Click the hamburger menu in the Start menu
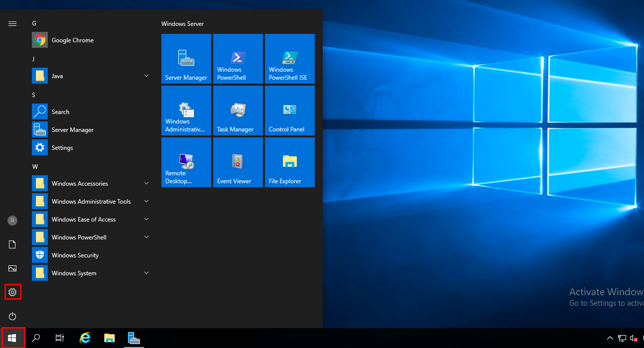644x348 pixels. pyautogui.click(x=12, y=23)
